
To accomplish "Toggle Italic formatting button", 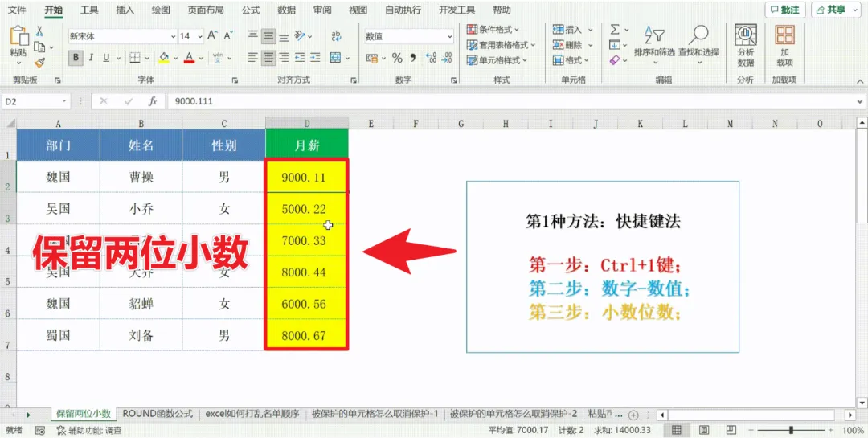I will pyautogui.click(x=91, y=58).
